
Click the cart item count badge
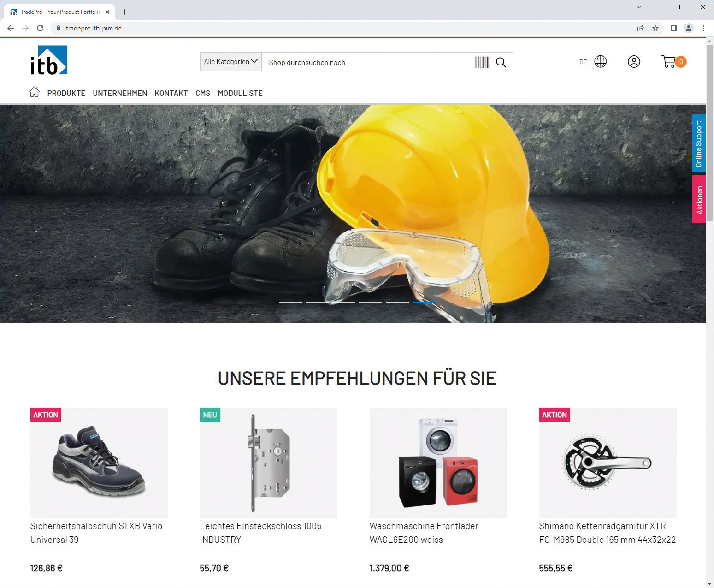coord(681,62)
